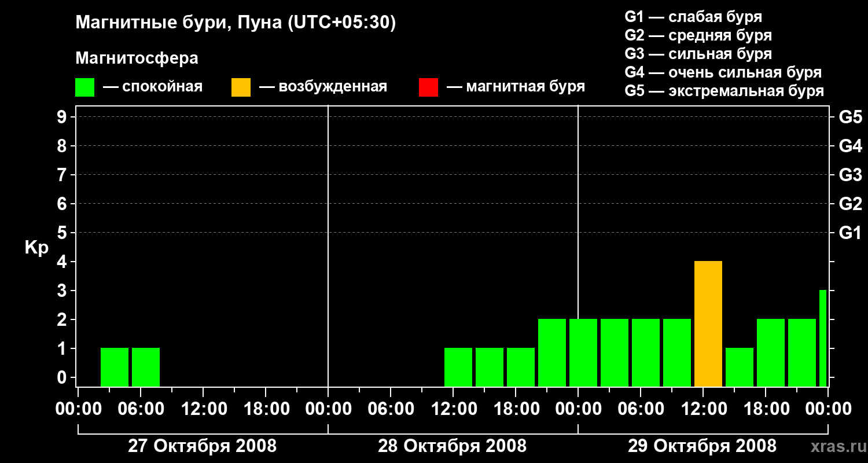Viewport: 868px width, 463px height.
Task: Click the G3 storm level label on axis
Action: pyautogui.click(x=850, y=175)
